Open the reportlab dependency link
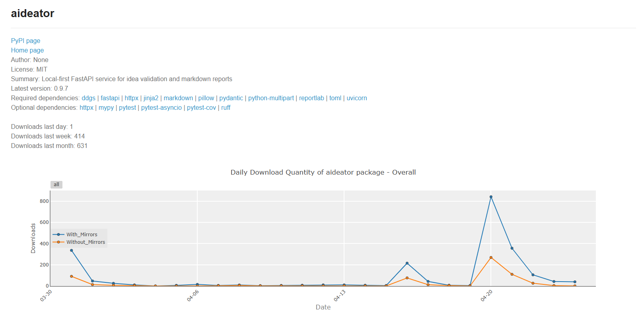The height and width of the screenshot is (317, 644). 311,98
